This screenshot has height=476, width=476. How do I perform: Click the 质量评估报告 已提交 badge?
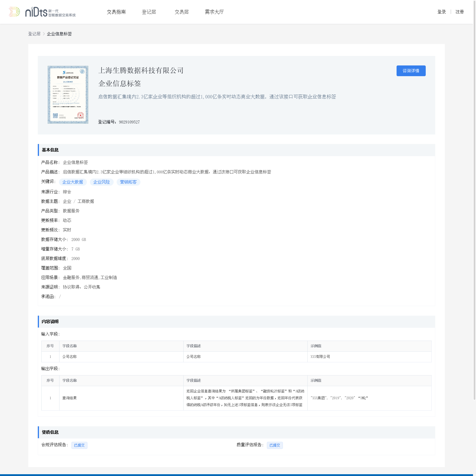[275, 445]
